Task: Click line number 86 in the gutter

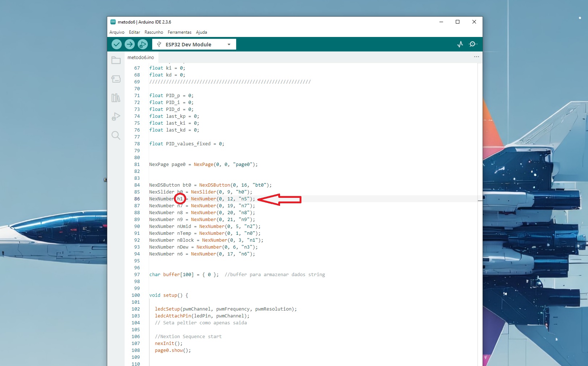Action: [137, 199]
